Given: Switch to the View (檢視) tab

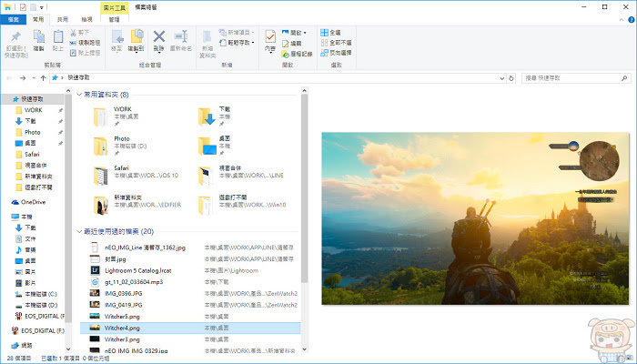Looking at the screenshot, I should coord(87,19).
